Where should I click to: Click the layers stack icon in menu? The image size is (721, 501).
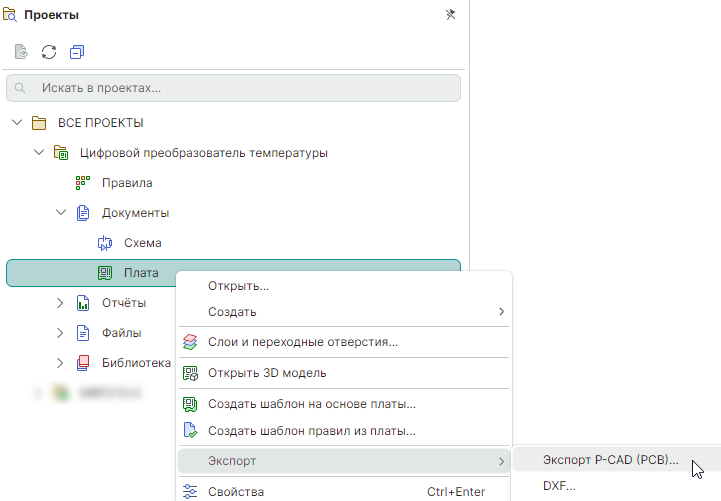[x=190, y=342]
